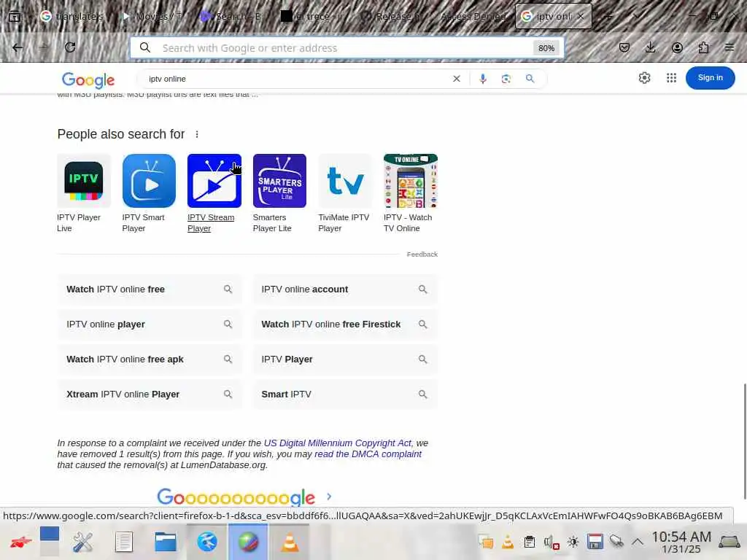Viewport: 747px width, 560px height.
Task: Launch VLC from the taskbar
Action: coord(290,542)
